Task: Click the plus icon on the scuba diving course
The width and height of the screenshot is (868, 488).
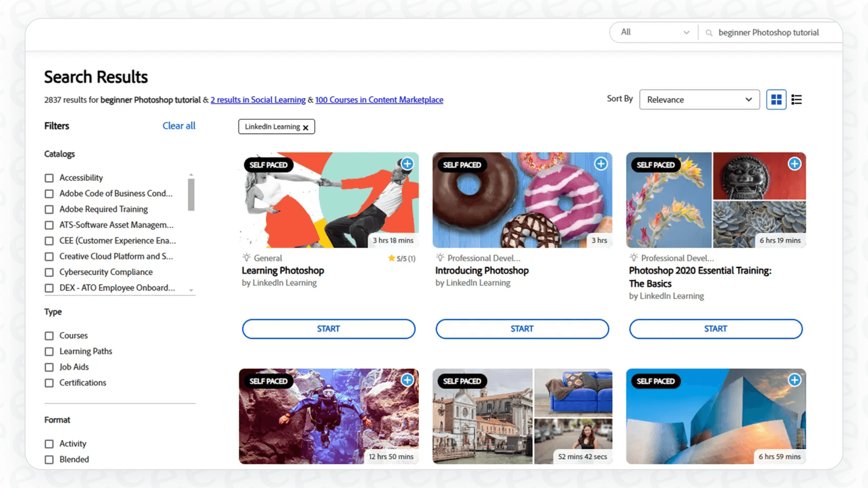Action: click(407, 380)
